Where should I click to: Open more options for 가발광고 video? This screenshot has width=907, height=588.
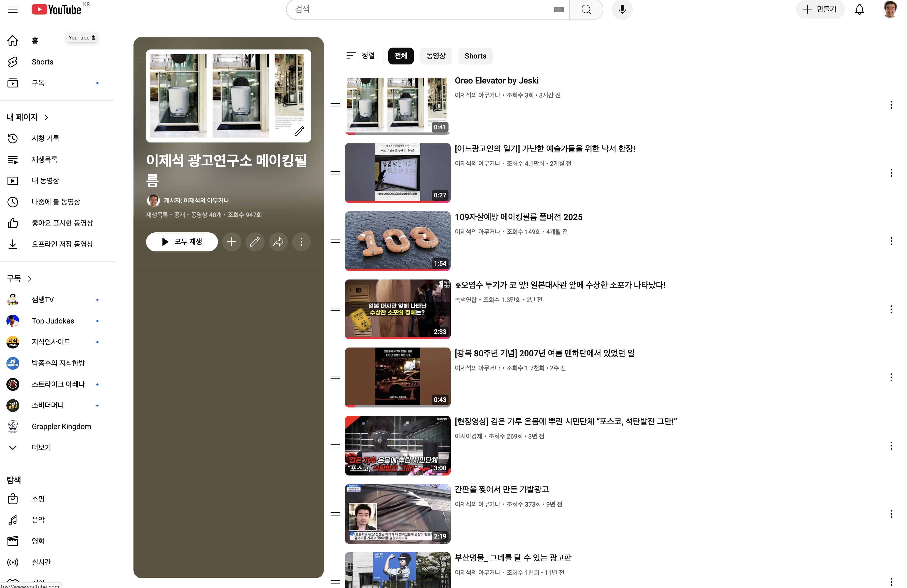tap(891, 514)
